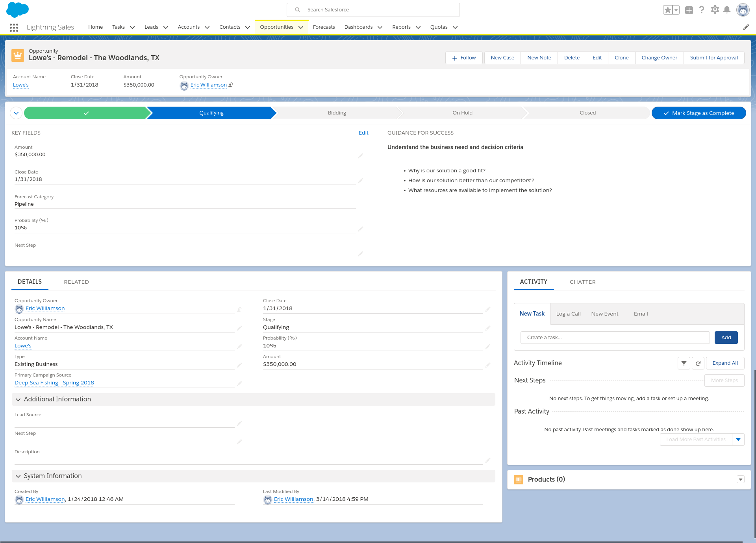Edit Next Step pencil icon in Key Fields
Image resolution: width=756 pixels, height=543 pixels.
(360, 254)
